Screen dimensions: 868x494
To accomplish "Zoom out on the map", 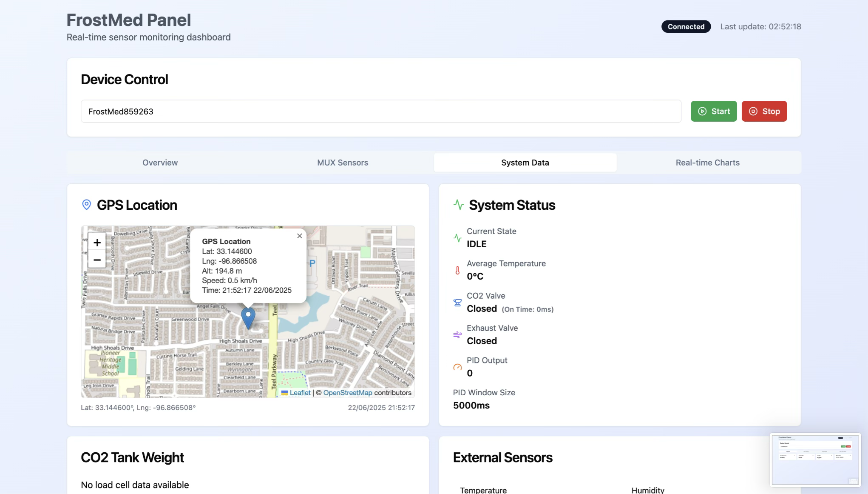I will [x=97, y=260].
